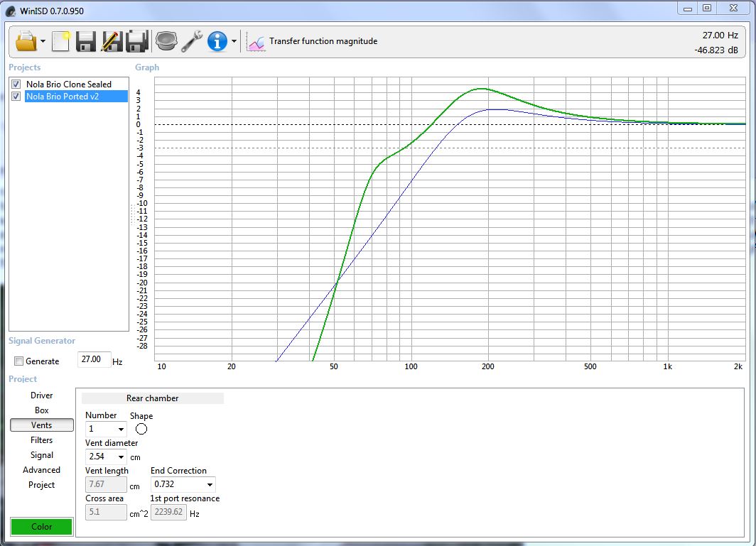Switch to the Driver tab

click(41, 395)
